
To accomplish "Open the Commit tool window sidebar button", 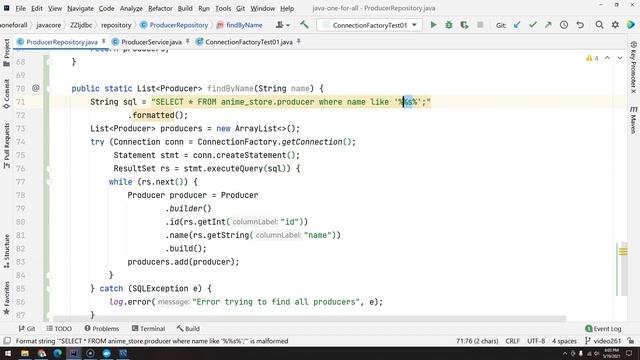I will (7, 94).
